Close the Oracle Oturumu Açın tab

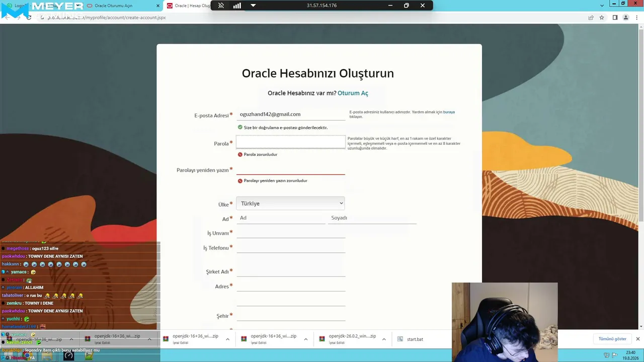tap(157, 6)
